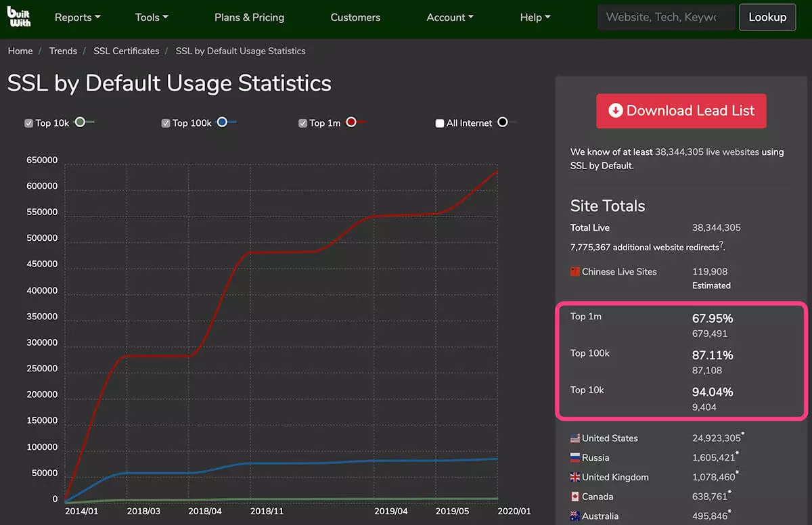Click the Download Lead List button
Viewport: 812px width, 525px height.
click(x=681, y=110)
